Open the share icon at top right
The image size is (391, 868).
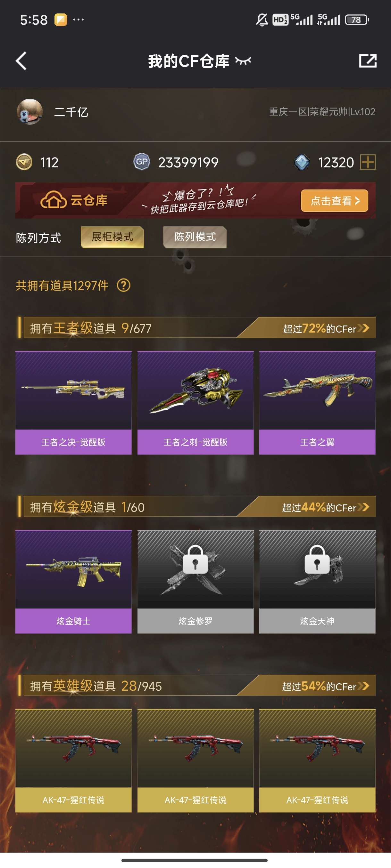(x=367, y=61)
